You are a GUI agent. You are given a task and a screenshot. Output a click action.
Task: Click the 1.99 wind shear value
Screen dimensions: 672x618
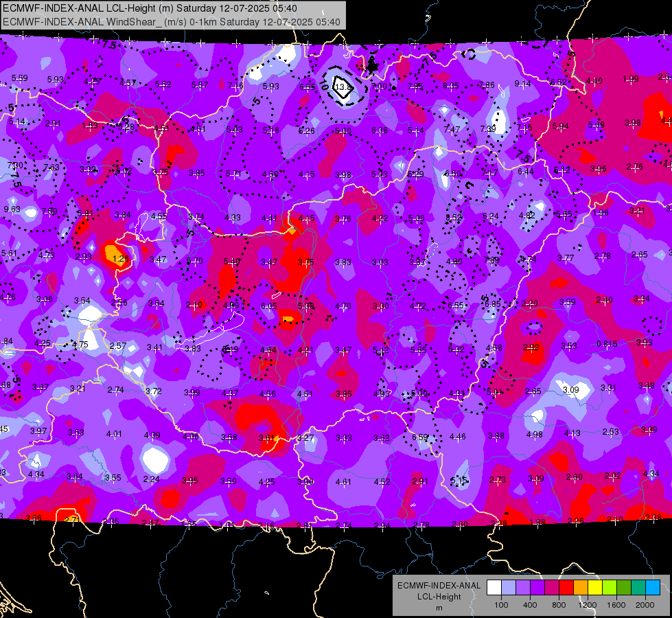[630, 79]
